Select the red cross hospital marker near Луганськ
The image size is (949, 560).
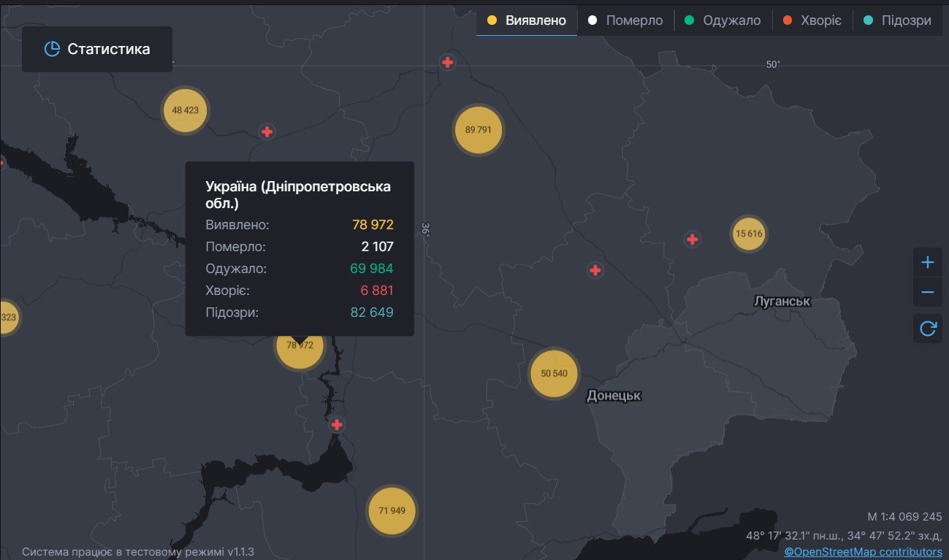click(691, 239)
